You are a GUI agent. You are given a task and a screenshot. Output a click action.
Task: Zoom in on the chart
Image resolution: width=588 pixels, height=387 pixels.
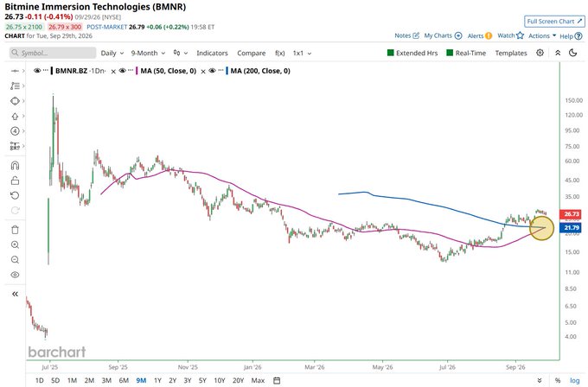pos(15,244)
